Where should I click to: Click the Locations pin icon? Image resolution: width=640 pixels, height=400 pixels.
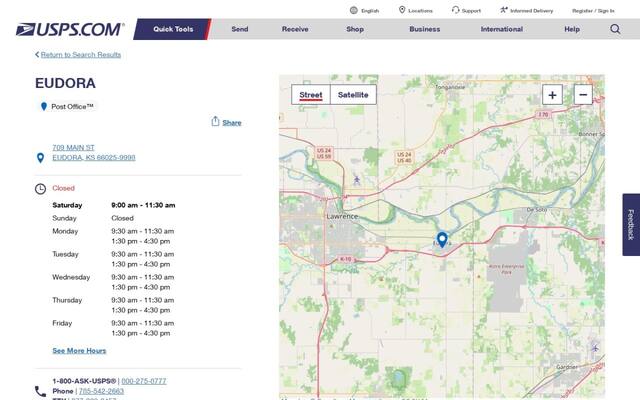[x=402, y=10]
